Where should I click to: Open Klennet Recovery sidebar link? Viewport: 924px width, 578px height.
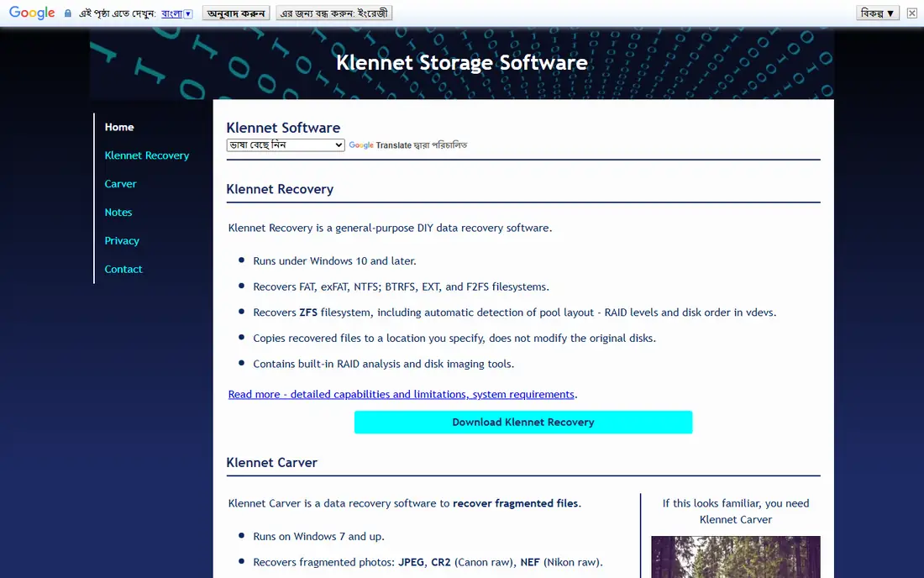pos(147,155)
